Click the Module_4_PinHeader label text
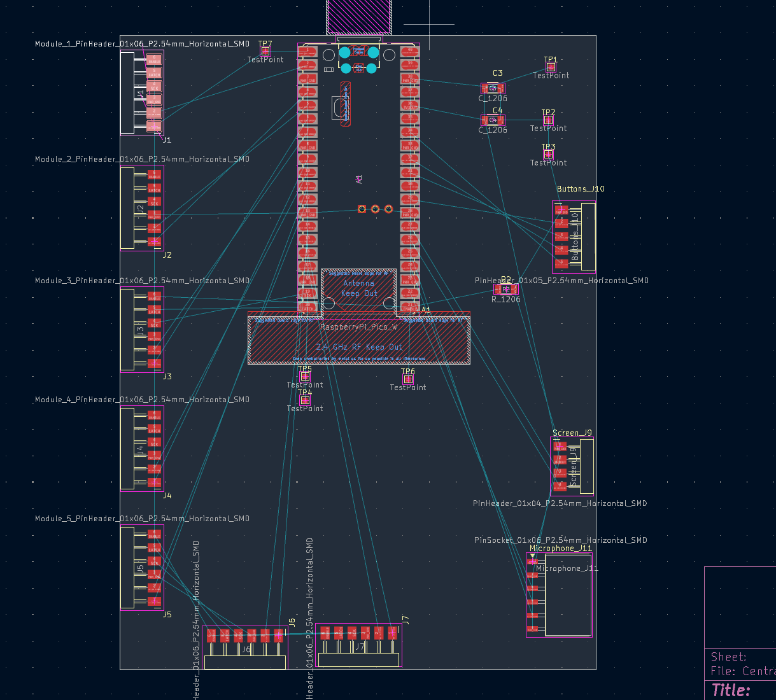 click(x=142, y=400)
